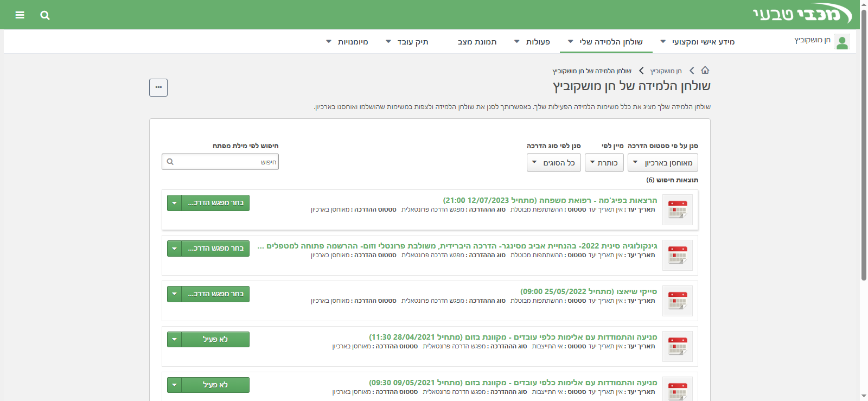Click לא פעיל for the 09/05/2021 session
868x401 pixels.
click(215, 385)
